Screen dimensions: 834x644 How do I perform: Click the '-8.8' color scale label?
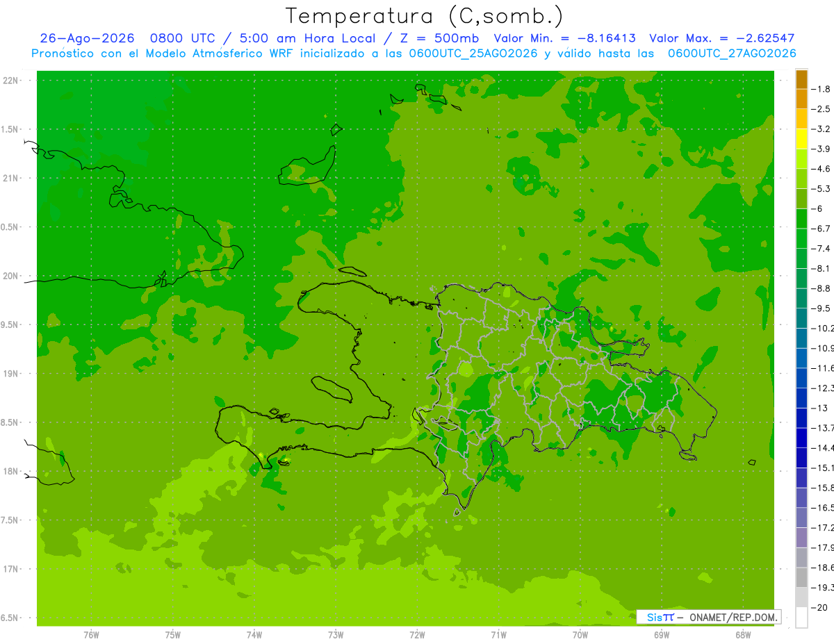coord(821,288)
